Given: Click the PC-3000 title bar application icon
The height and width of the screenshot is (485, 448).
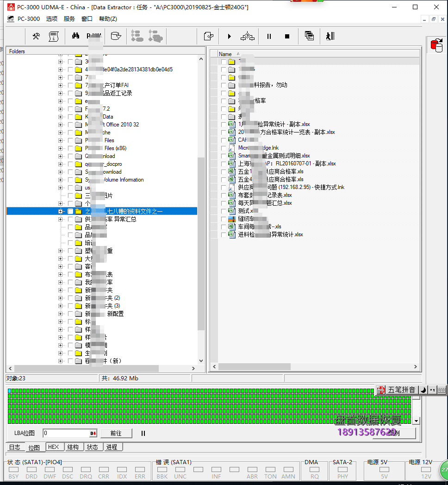Looking at the screenshot, I should click(11, 7).
